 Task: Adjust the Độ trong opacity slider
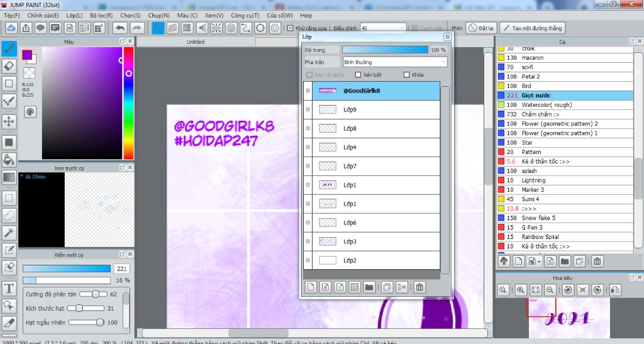[x=385, y=50]
